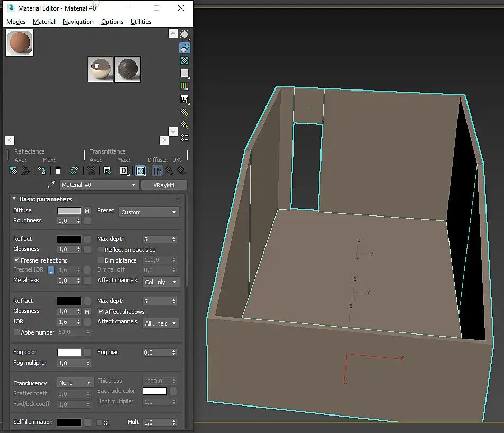Screen dimensions: 504x433
Task: Click the Reset Map/Mtl trash icon
Action: [x=58, y=170]
